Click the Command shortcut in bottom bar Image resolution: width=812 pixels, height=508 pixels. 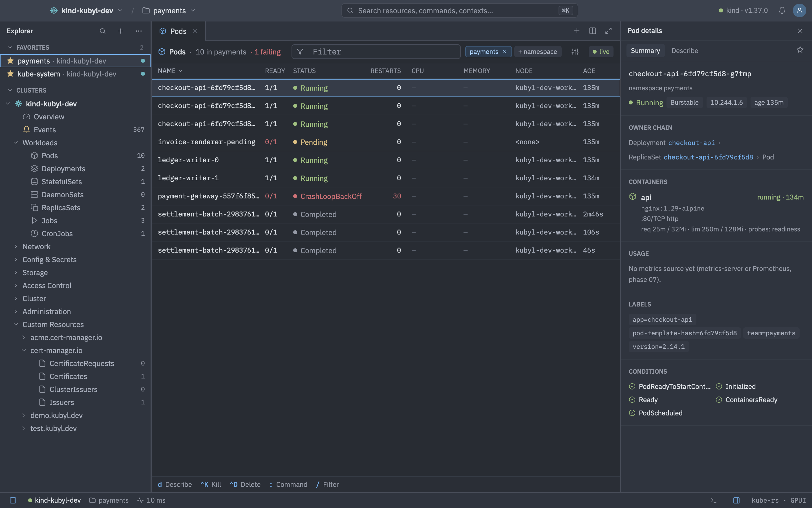pyautogui.click(x=288, y=485)
